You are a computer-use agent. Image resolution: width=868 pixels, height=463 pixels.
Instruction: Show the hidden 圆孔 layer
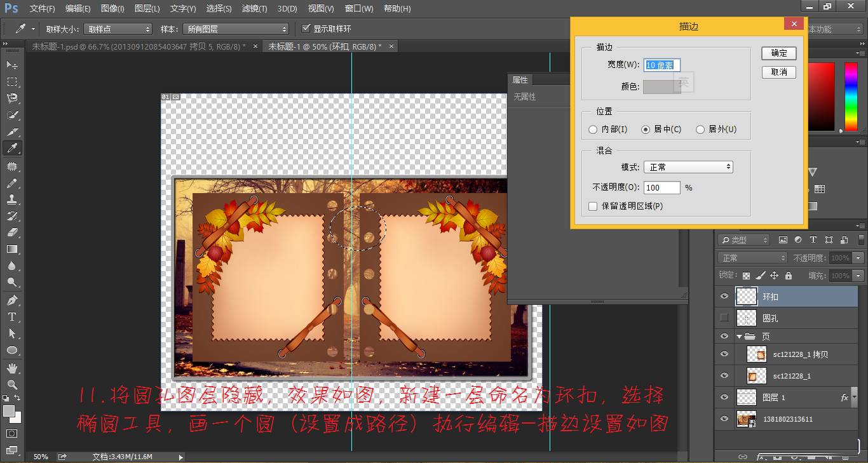pyautogui.click(x=724, y=318)
